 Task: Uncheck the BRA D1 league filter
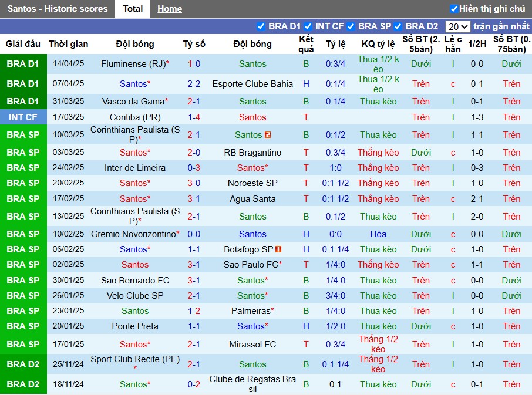click(261, 26)
